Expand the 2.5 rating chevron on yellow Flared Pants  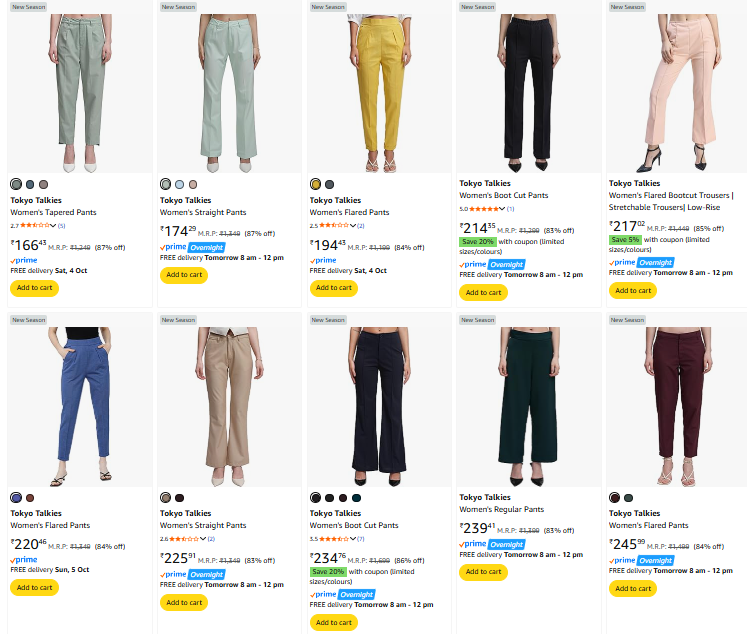[x=353, y=226]
